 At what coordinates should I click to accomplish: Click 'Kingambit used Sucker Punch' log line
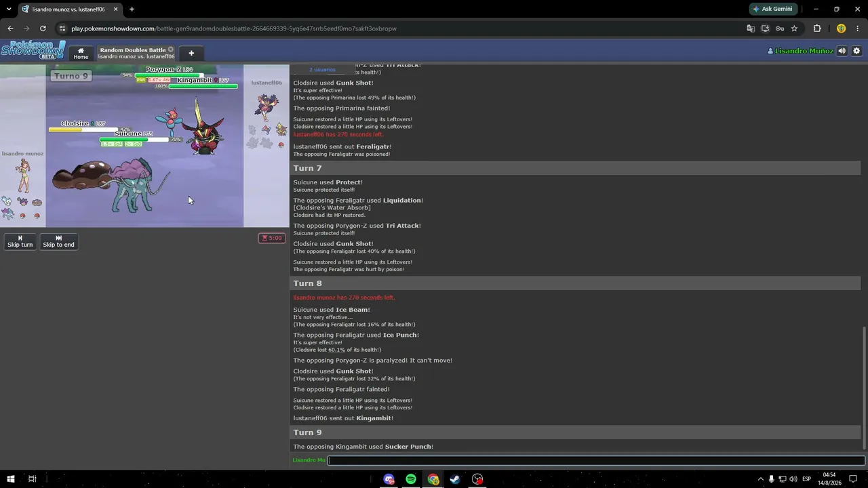point(363,447)
